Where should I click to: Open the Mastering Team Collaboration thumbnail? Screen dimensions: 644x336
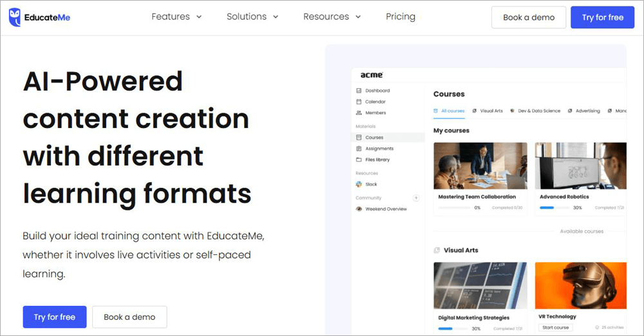tap(480, 165)
